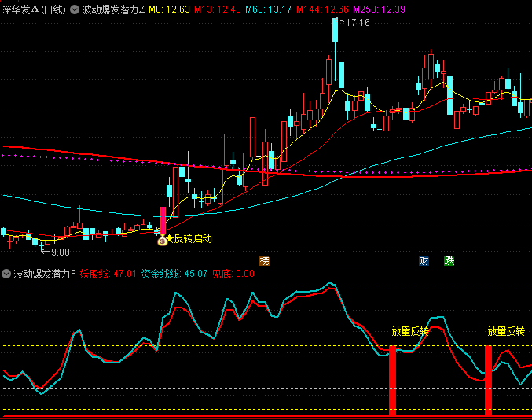Click the first 放量反转 label
The image size is (532, 420).
[x=410, y=331]
